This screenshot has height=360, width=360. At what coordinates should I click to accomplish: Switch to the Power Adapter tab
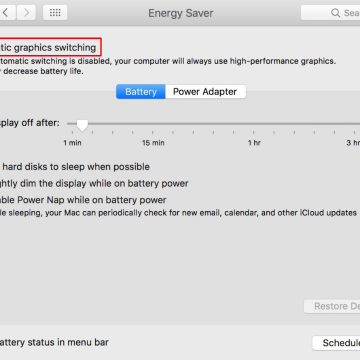pos(205,92)
